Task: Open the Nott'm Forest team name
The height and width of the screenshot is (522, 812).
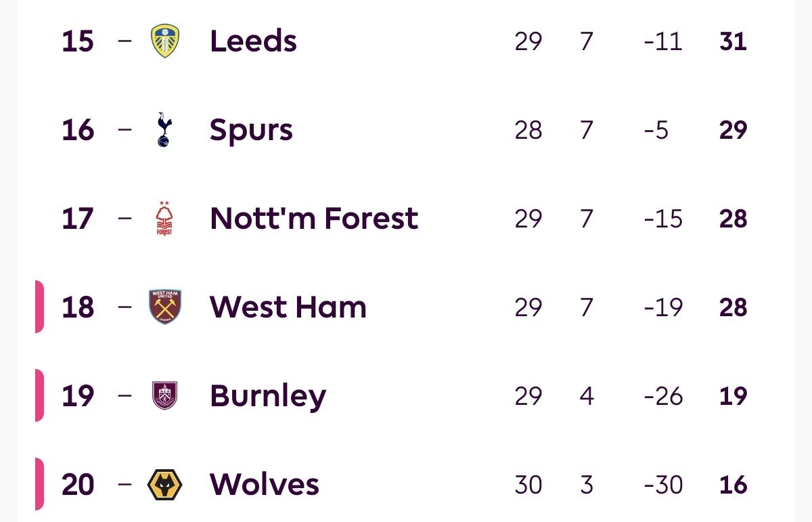Action: click(x=314, y=219)
